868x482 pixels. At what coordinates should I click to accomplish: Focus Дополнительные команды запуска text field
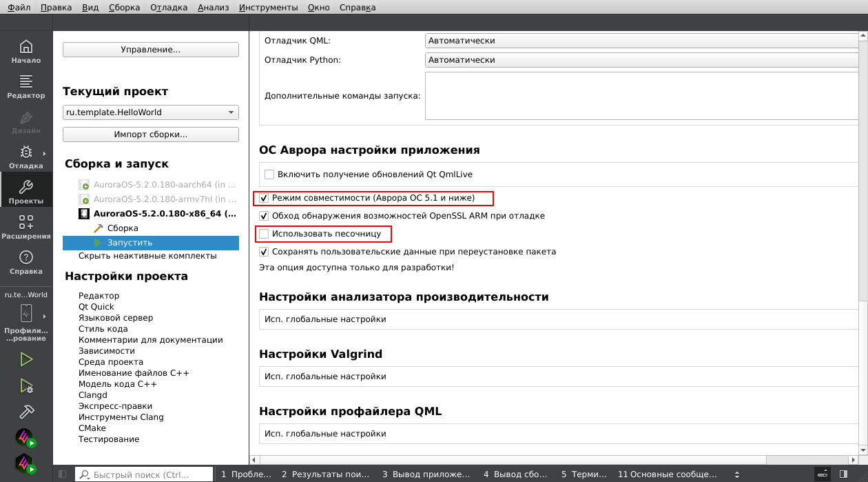[641, 96]
